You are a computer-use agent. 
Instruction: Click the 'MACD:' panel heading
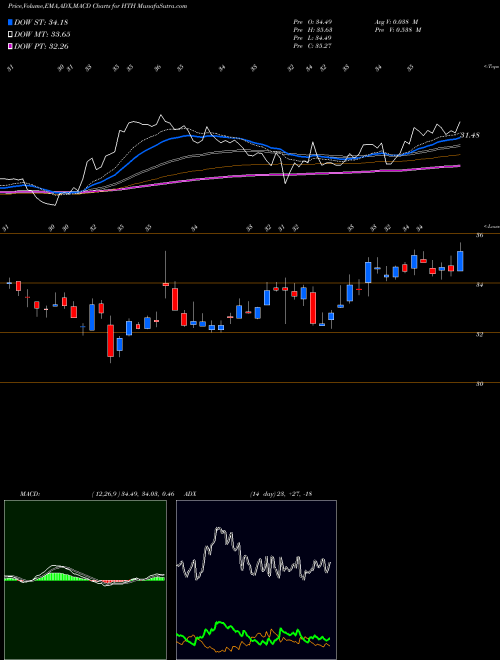pos(29,494)
